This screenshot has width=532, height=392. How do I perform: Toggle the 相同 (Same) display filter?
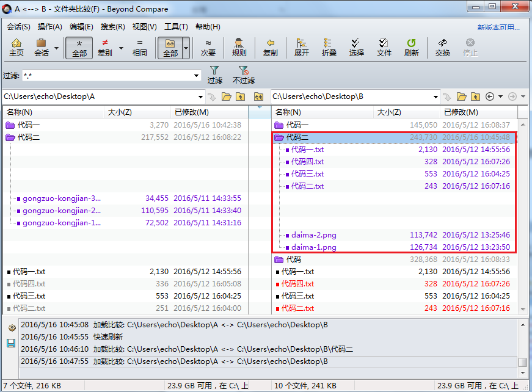[x=139, y=47]
